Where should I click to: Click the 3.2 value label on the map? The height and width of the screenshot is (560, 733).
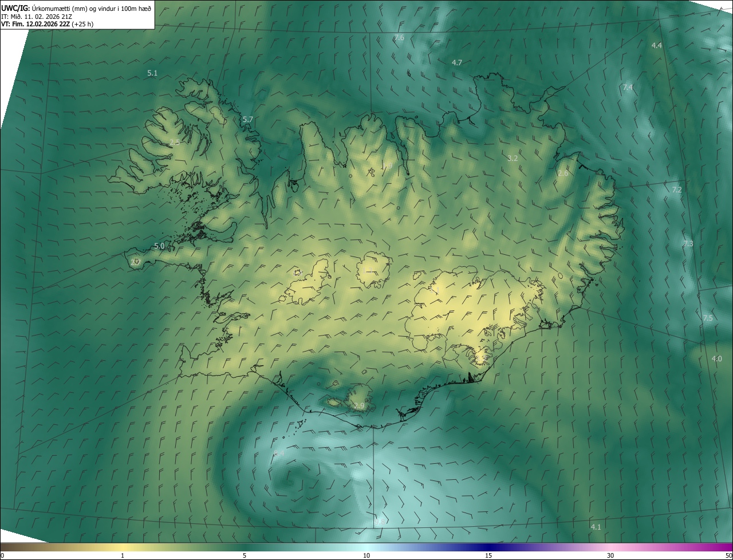pos(513,158)
